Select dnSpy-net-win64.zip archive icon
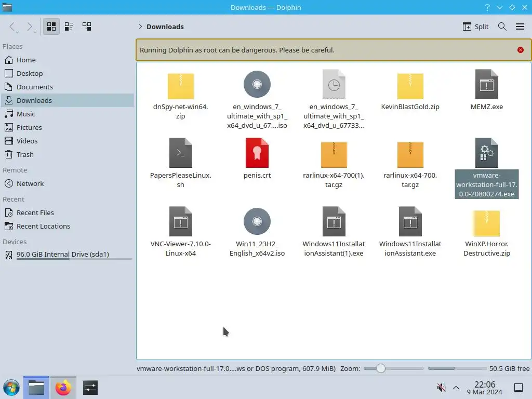This screenshot has height=399, width=532. tap(180, 85)
